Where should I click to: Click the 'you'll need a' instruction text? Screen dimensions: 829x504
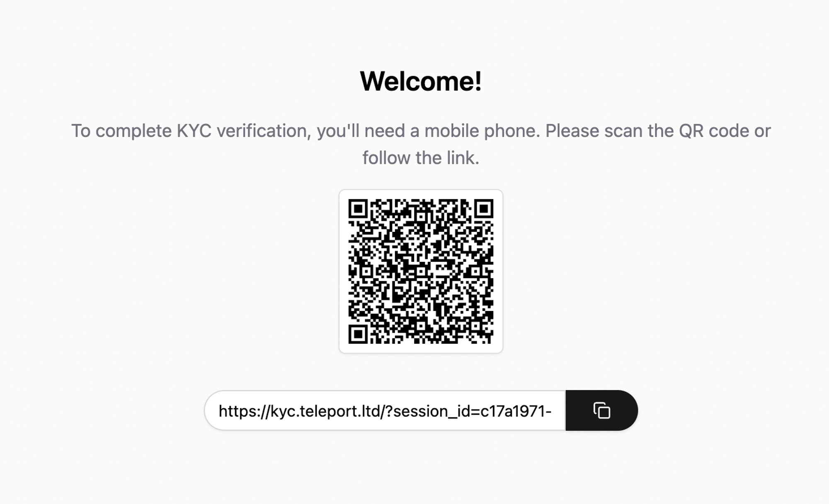pyautogui.click(x=368, y=131)
